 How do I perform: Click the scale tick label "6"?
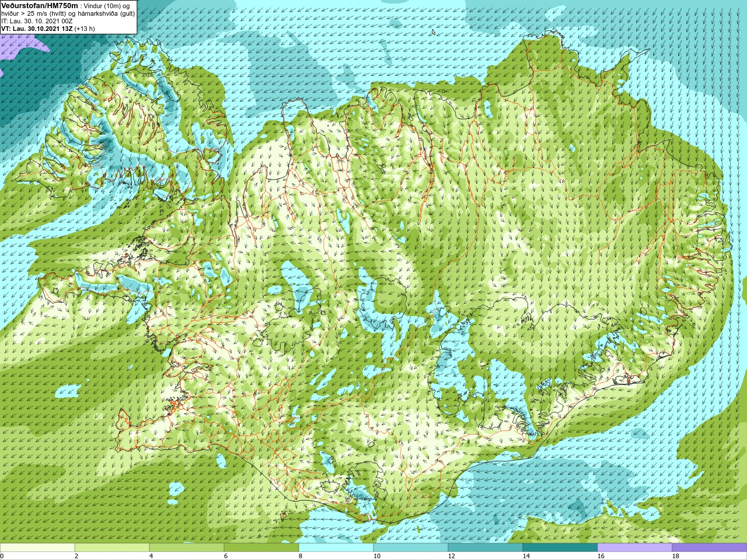tap(226, 556)
